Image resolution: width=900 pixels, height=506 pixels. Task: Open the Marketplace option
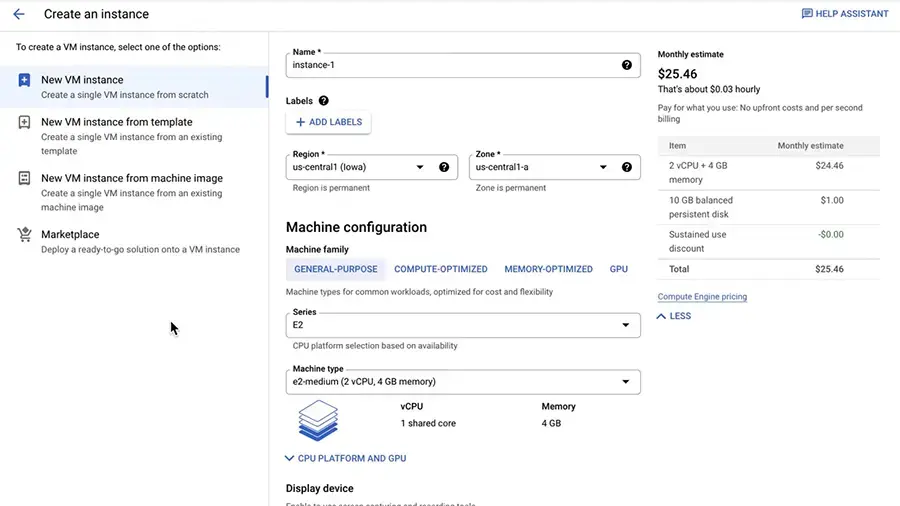click(x=134, y=242)
